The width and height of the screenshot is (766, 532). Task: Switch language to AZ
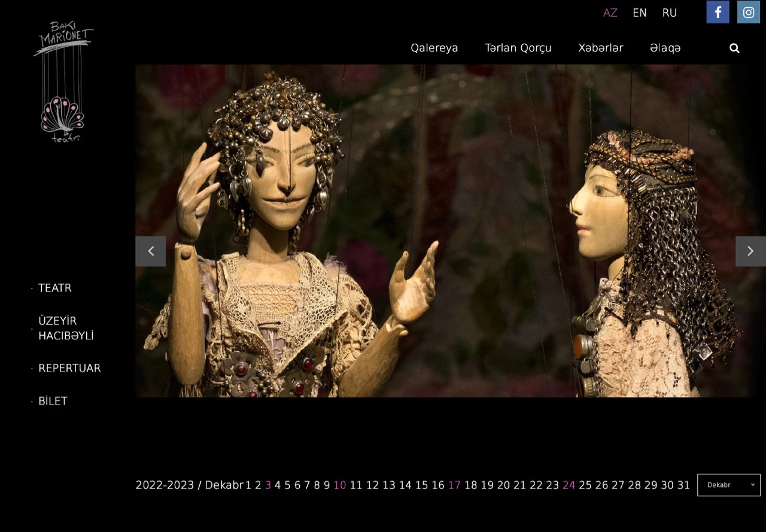pyautogui.click(x=610, y=13)
